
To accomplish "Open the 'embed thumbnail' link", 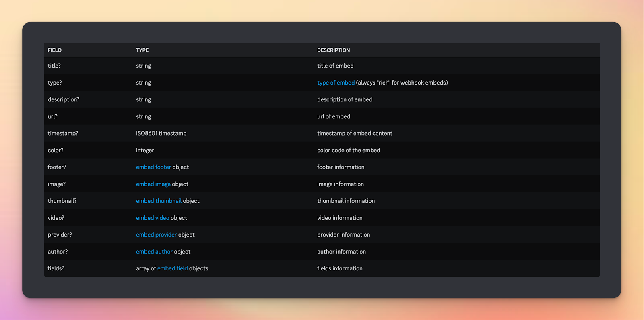I will point(159,201).
